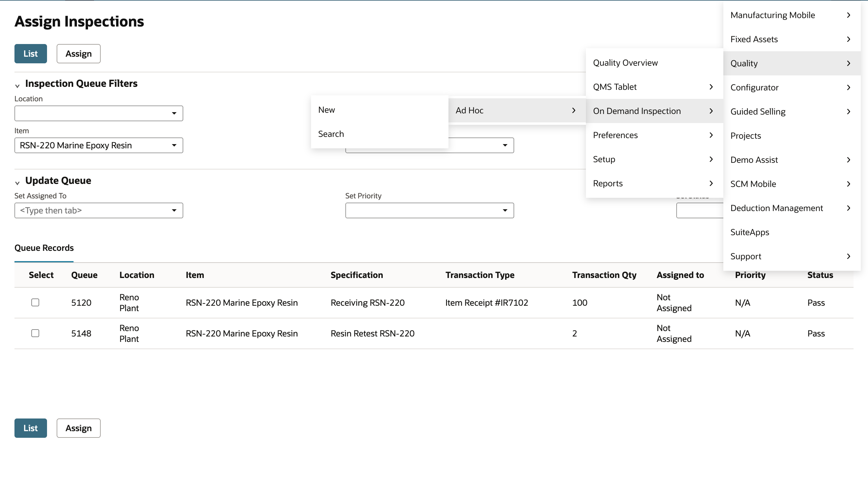Click the Transaction Qty column header
Screen dimensions: 868x480
(x=604, y=275)
